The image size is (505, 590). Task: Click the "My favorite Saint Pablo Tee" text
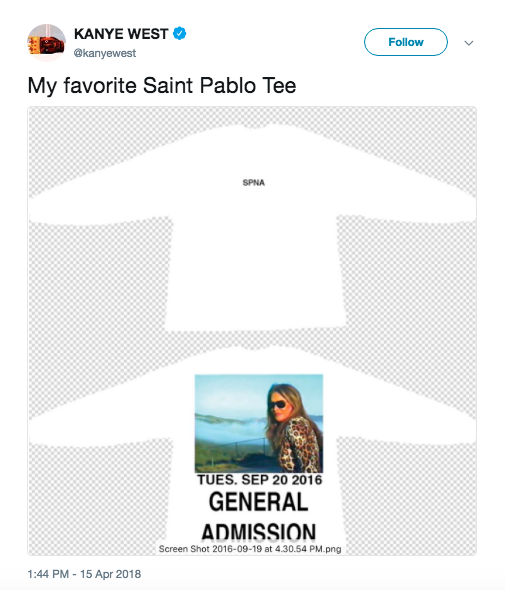point(162,85)
